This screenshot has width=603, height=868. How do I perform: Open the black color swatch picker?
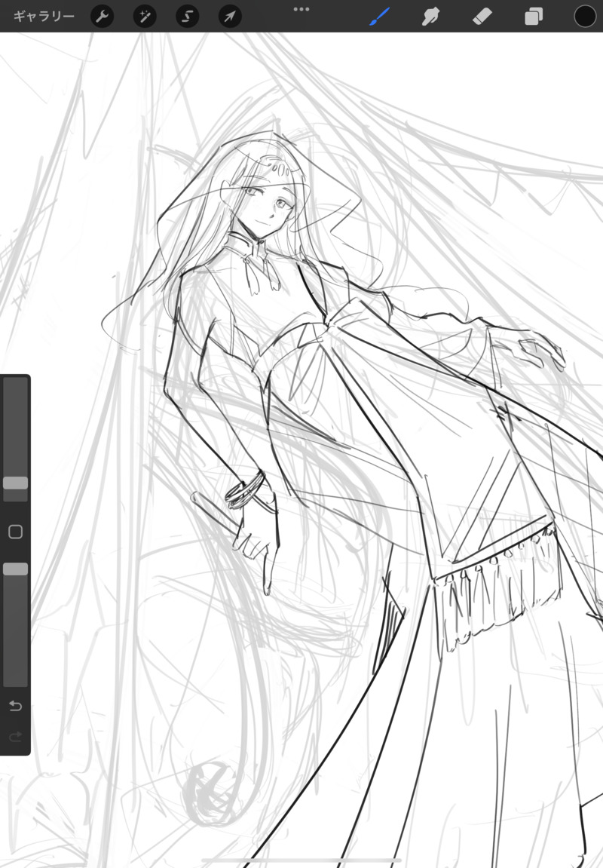click(585, 16)
